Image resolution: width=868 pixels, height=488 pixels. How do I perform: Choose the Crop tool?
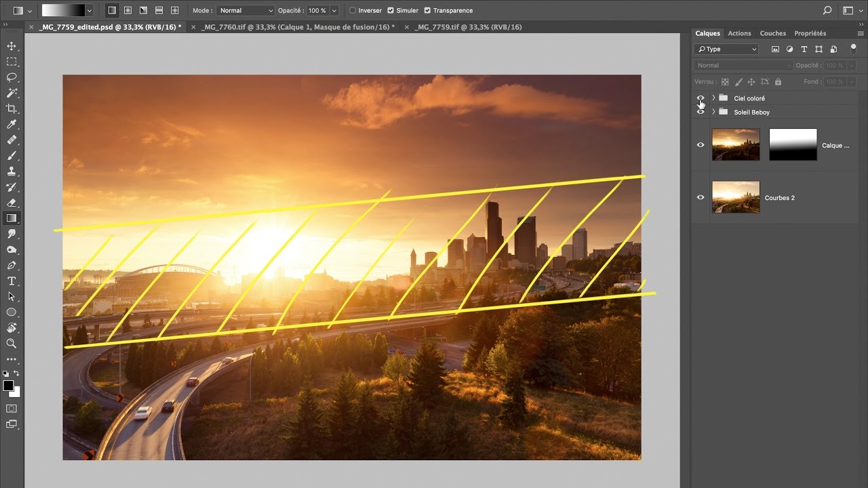[12, 108]
